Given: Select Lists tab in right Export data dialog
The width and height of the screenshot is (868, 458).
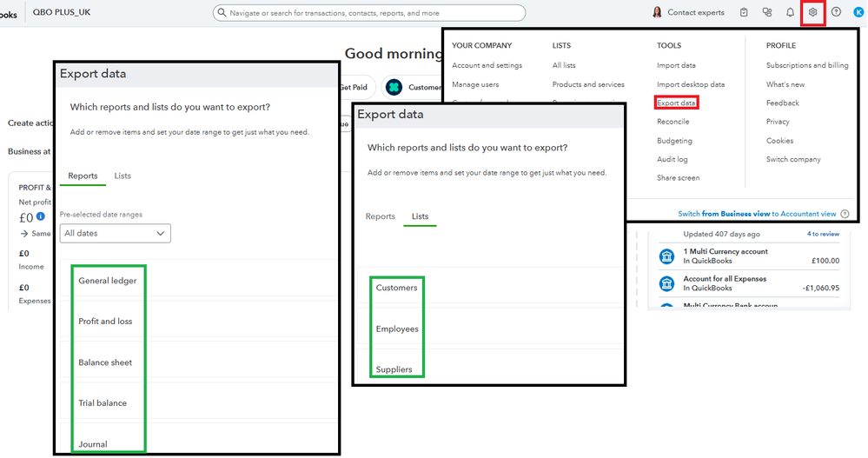Looking at the screenshot, I should point(421,216).
